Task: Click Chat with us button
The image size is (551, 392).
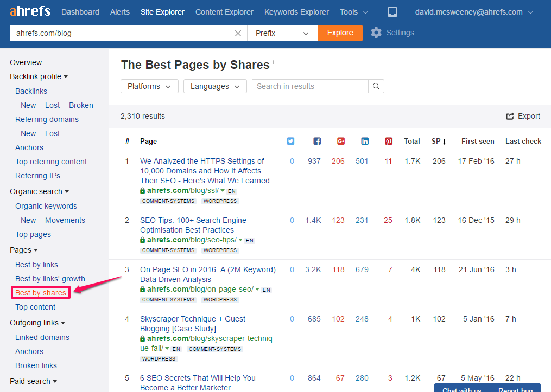Action: (x=462, y=388)
